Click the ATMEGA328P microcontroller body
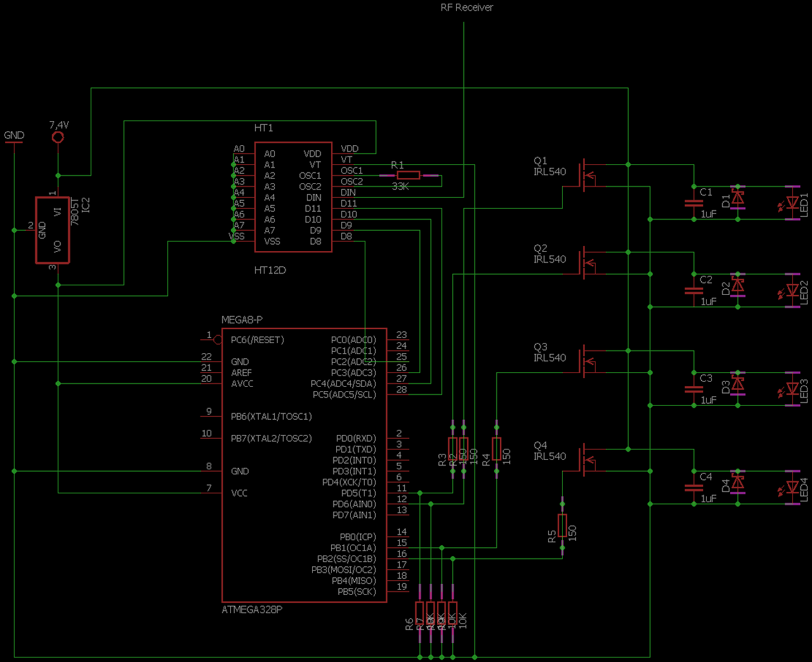812x662 pixels. click(x=304, y=465)
